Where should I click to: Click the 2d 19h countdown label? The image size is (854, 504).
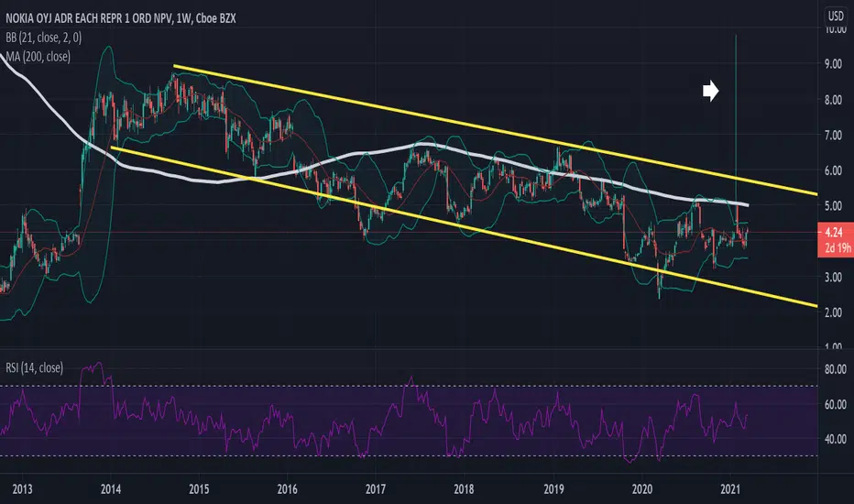click(x=838, y=248)
